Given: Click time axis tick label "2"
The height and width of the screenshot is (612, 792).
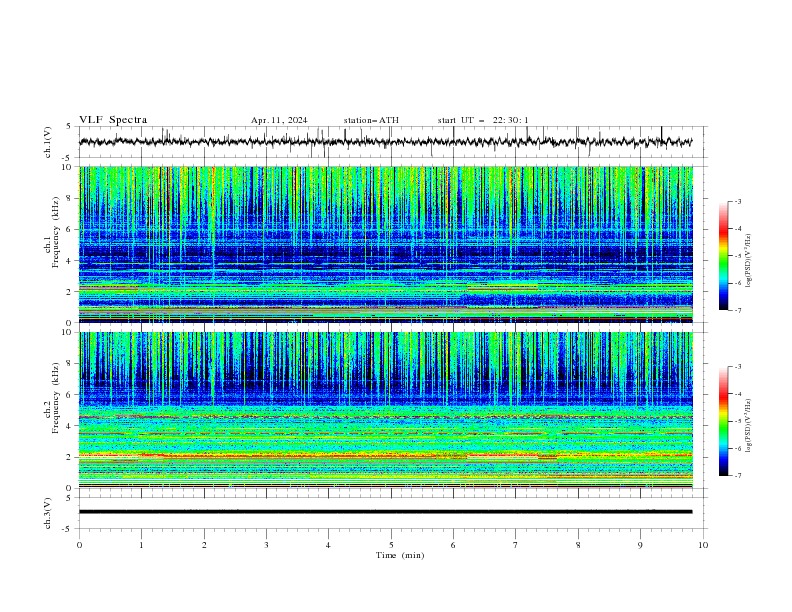Looking at the screenshot, I should (204, 545).
